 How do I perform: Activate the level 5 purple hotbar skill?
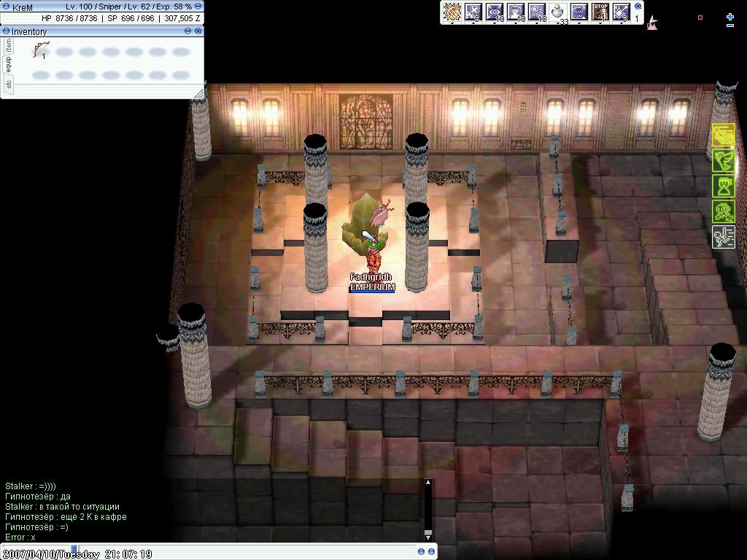click(473, 12)
